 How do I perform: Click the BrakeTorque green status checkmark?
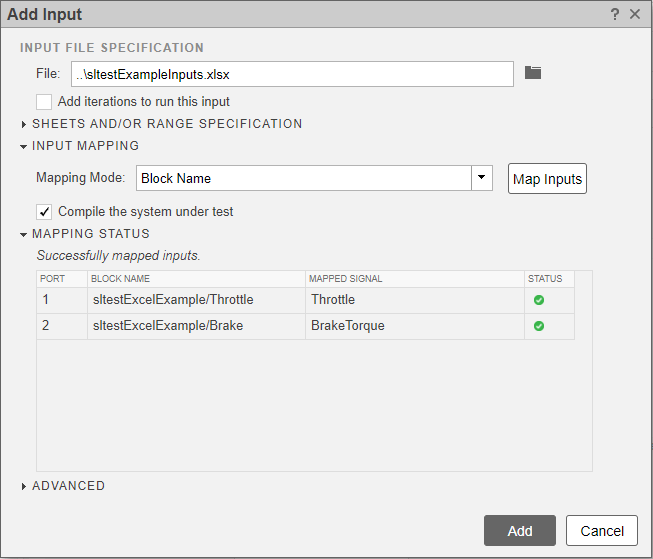pos(539,326)
